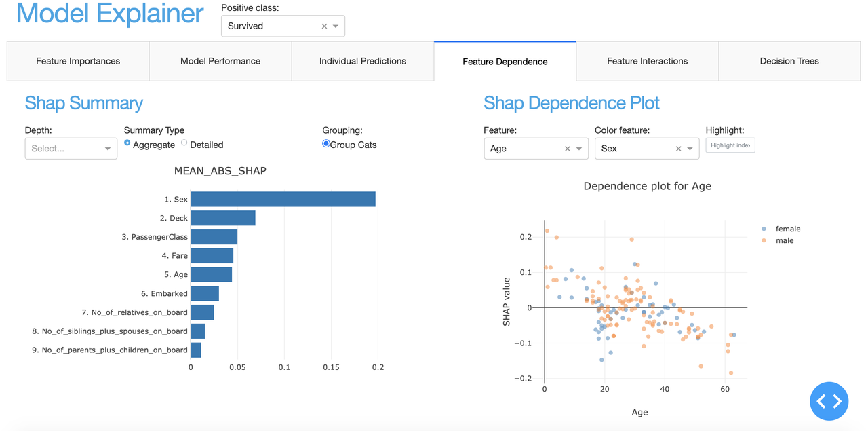868x431 pixels.
Task: Open the Depth selection dropdown
Action: [71, 148]
